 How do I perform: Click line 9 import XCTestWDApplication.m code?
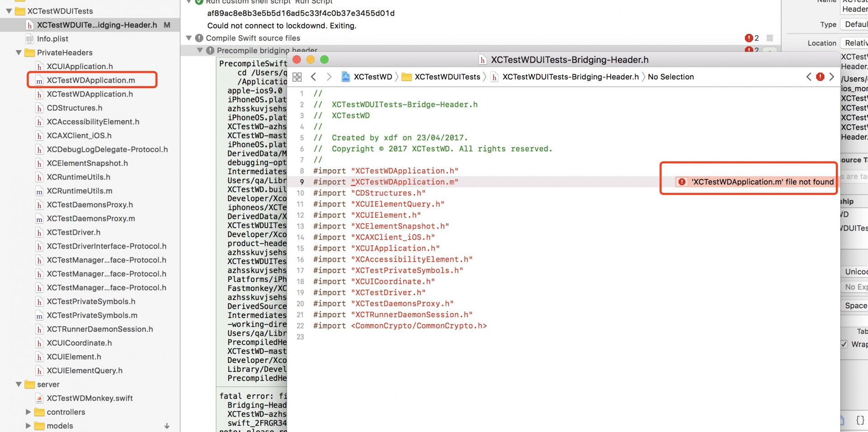386,182
